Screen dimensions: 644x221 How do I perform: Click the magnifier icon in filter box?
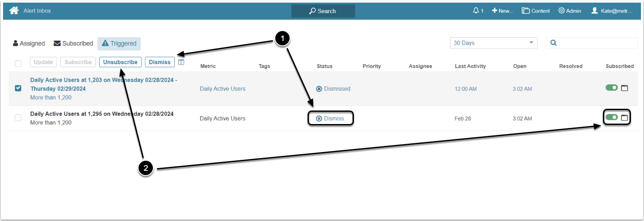554,43
